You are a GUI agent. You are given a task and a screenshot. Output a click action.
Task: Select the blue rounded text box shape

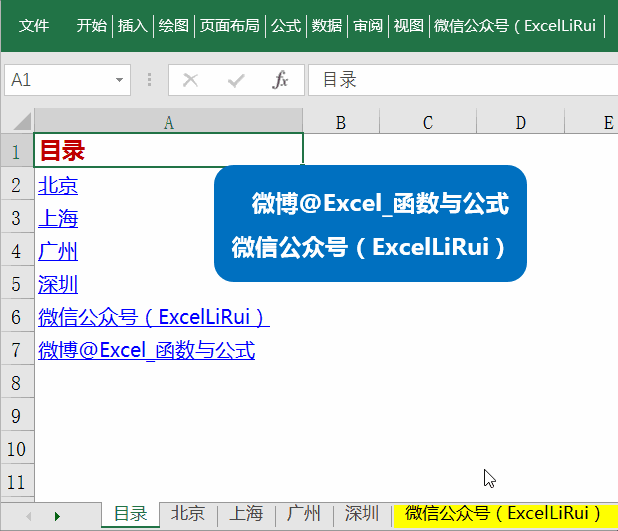click(x=370, y=224)
